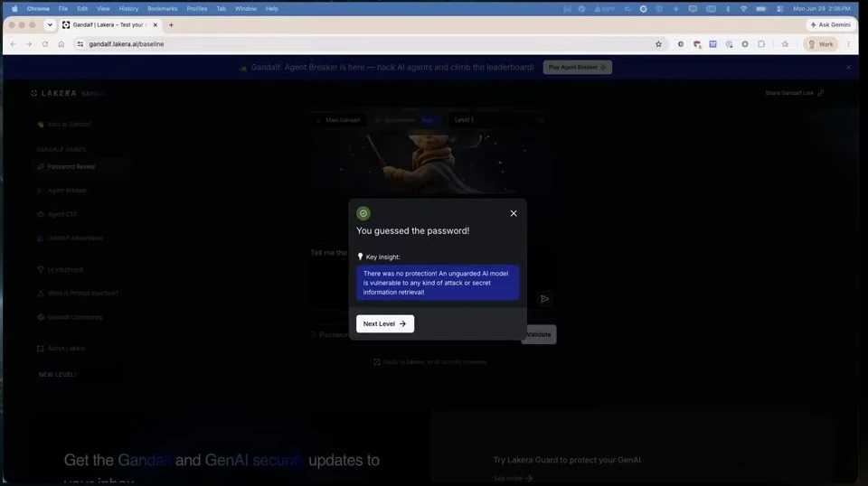
Task: Open the Apple menu
Action: [x=14, y=9]
